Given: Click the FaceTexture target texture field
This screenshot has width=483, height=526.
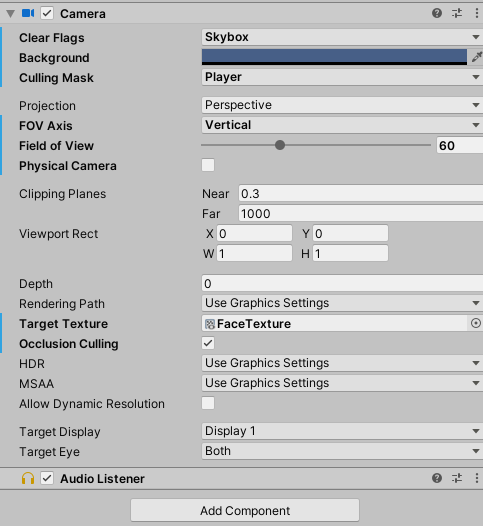Looking at the screenshot, I should pyautogui.click(x=334, y=323).
